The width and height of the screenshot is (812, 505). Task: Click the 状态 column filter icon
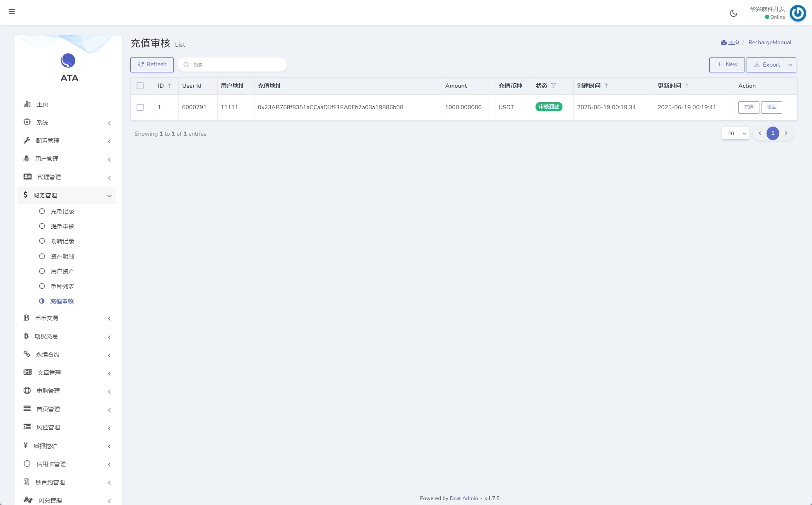click(x=553, y=86)
